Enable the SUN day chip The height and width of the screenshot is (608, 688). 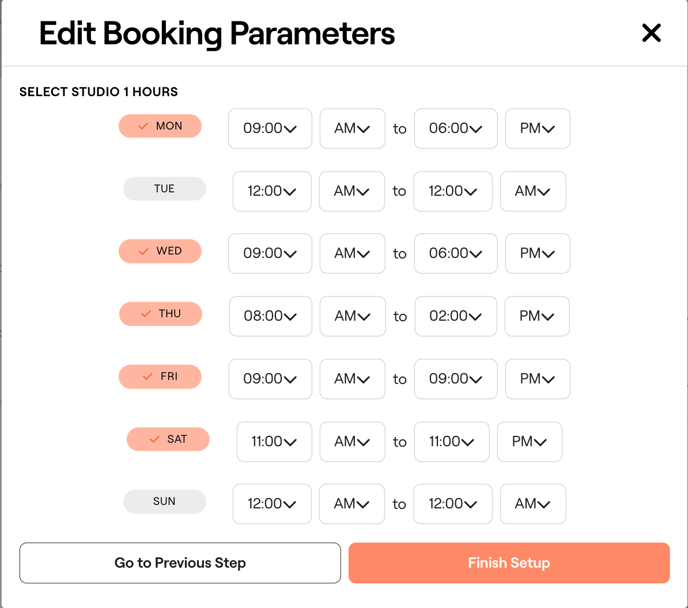pos(164,501)
